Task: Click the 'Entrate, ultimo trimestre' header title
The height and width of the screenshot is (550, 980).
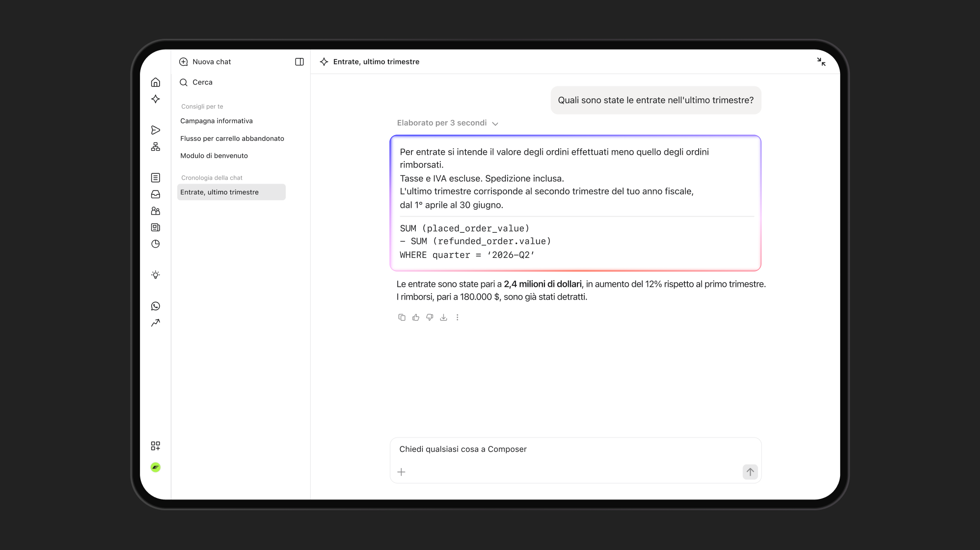Action: 376,62
